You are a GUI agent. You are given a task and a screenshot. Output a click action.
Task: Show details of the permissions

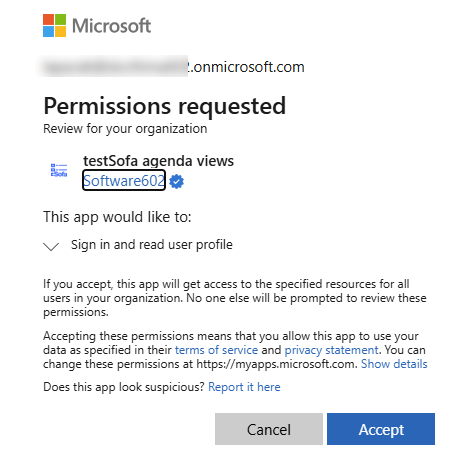(394, 364)
